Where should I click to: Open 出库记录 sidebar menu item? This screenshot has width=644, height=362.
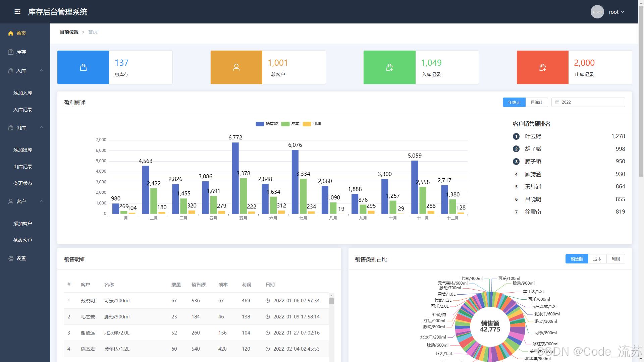[x=23, y=167]
